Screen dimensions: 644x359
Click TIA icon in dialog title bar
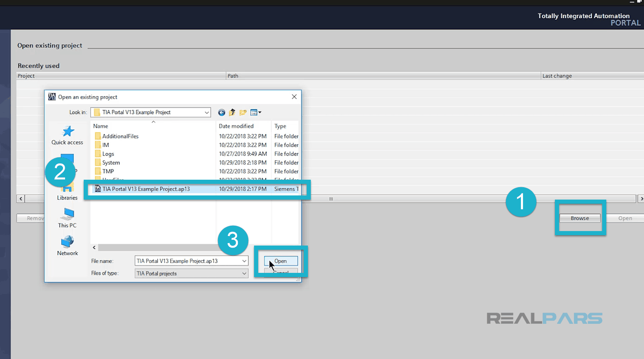[x=52, y=97]
